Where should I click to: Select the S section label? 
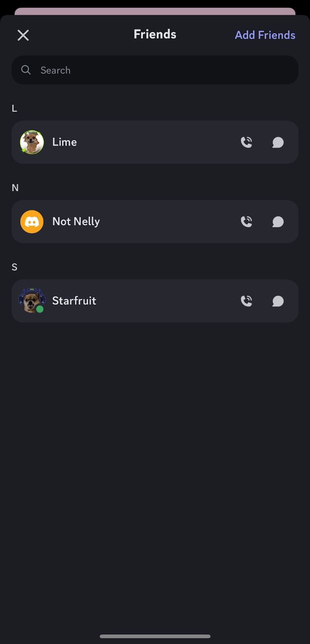click(14, 267)
